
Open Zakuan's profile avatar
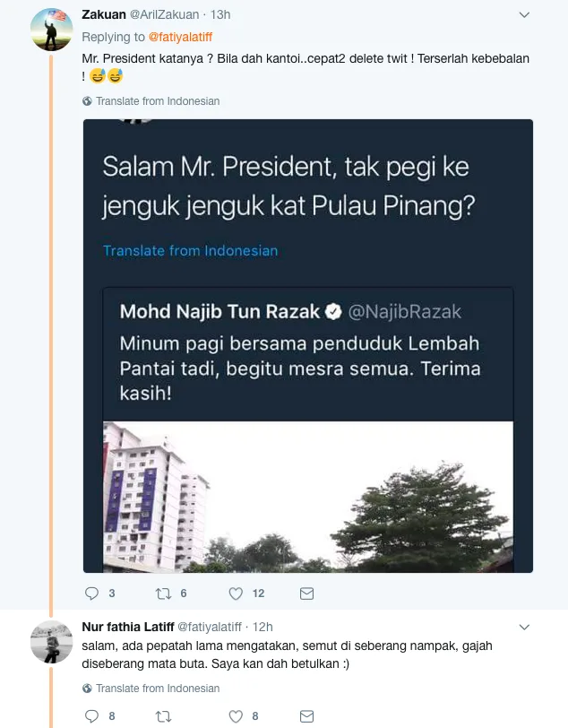51,30
